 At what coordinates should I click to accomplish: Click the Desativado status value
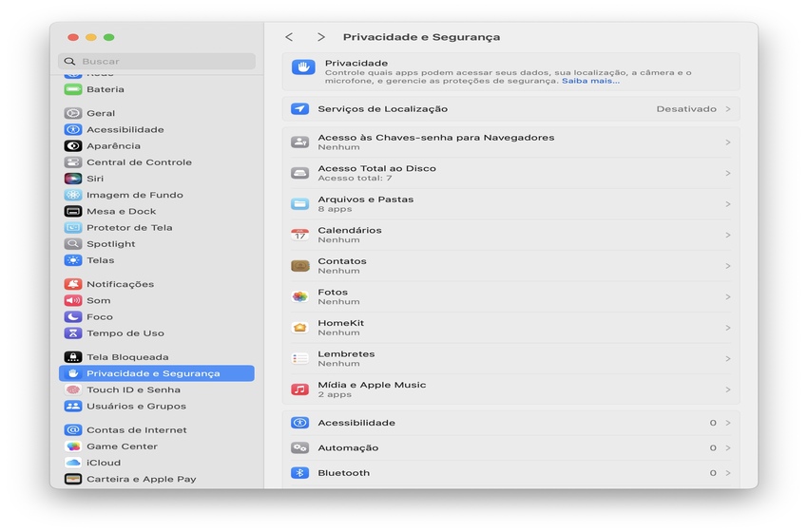[686, 108]
